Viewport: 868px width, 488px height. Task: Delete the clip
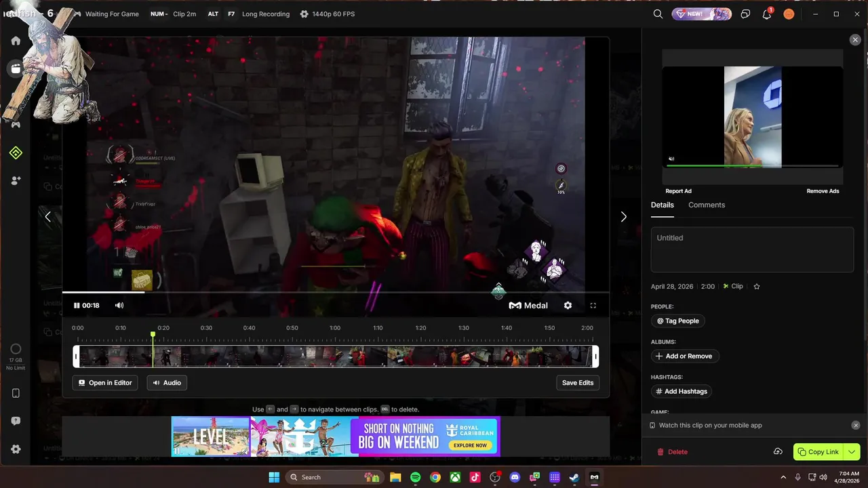pos(672,452)
